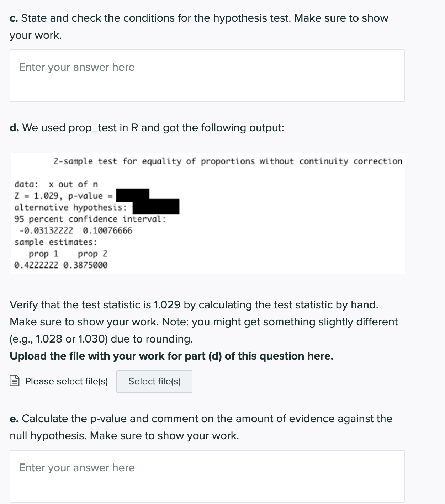Click 'Enter your answer here' placeholder under part e
The height and width of the screenshot is (504, 445).
pyautogui.click(x=76, y=467)
